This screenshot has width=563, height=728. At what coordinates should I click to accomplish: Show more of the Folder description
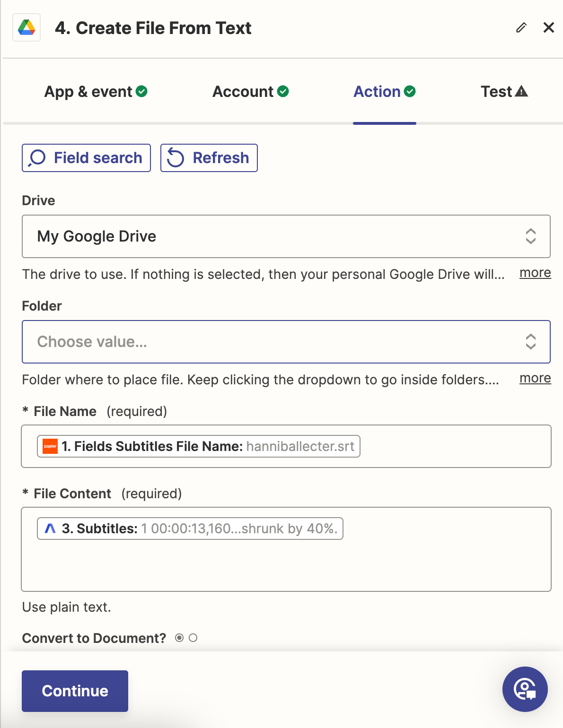tap(535, 379)
